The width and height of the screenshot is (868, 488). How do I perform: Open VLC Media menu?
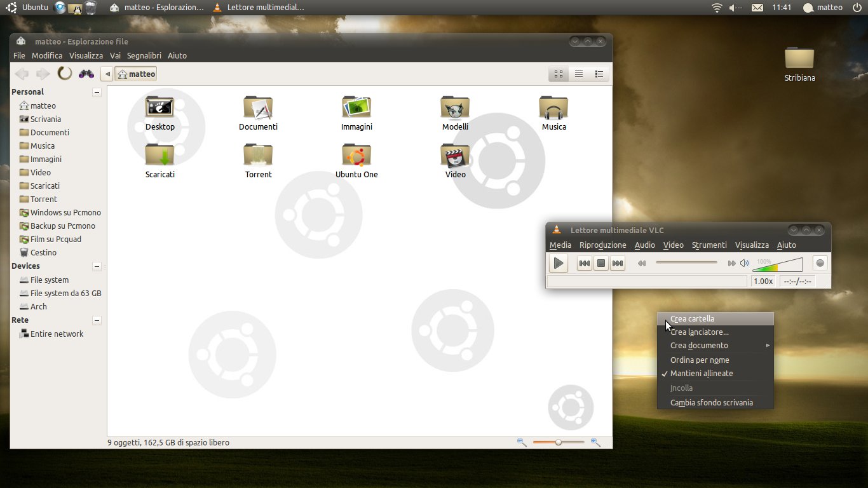[560, 245]
